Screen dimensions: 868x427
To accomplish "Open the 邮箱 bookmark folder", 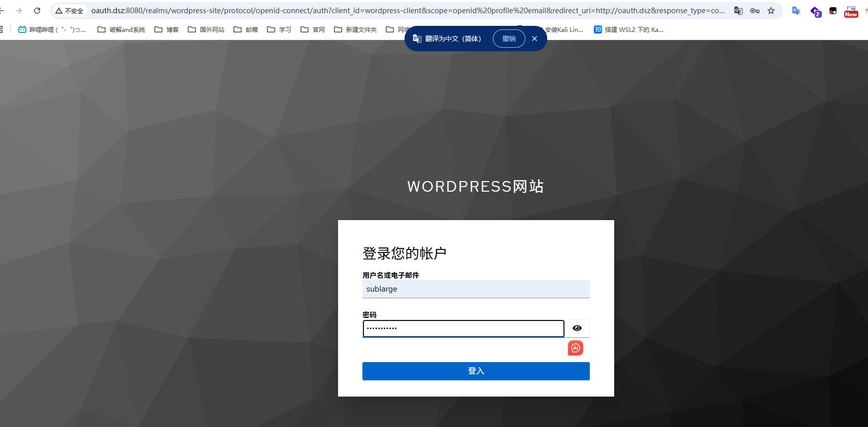I will 246,30.
